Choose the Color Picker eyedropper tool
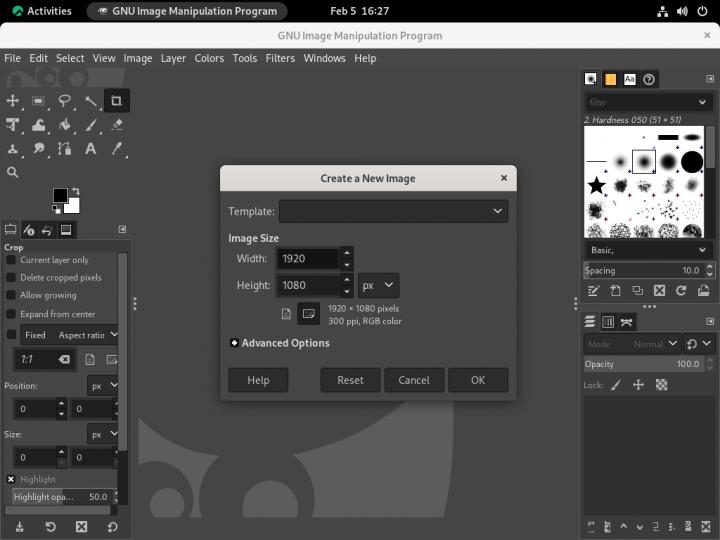 click(117, 149)
